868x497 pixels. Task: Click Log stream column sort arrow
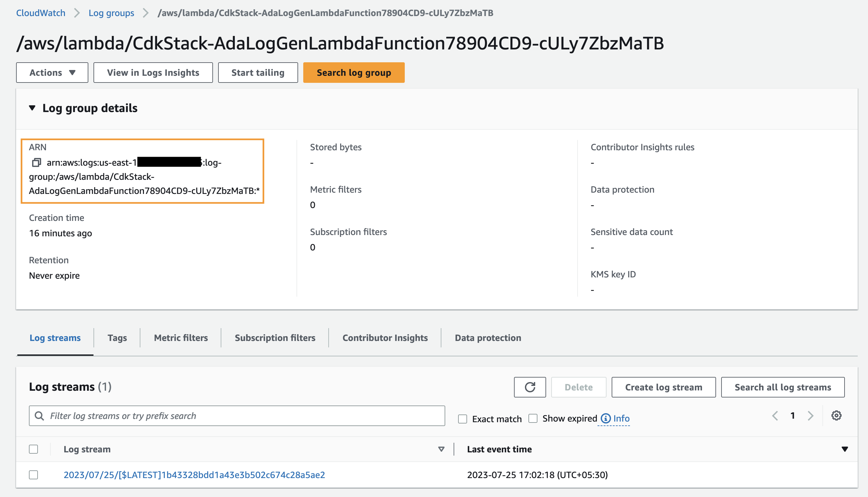click(441, 449)
